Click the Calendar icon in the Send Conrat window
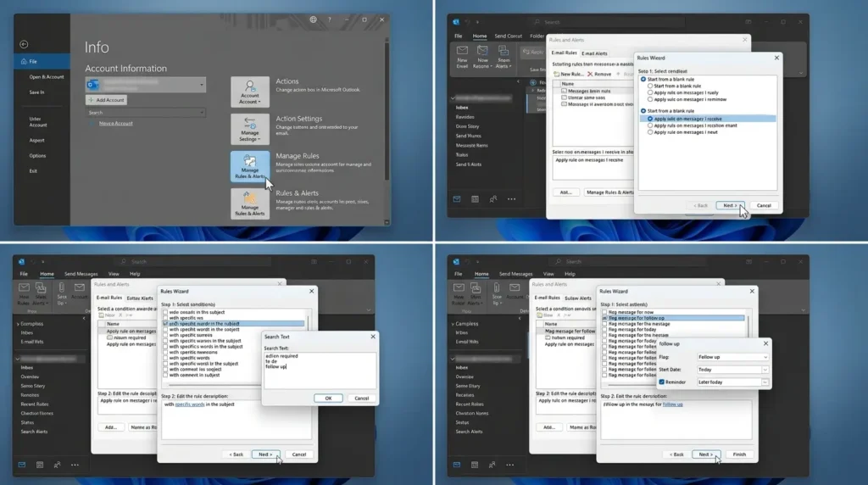The image size is (868, 485). pos(475,198)
